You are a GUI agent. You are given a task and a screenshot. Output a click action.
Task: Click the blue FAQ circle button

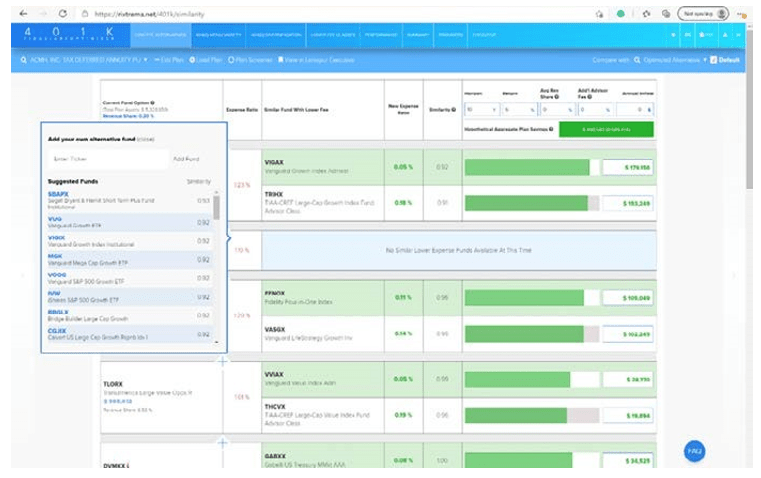click(696, 452)
